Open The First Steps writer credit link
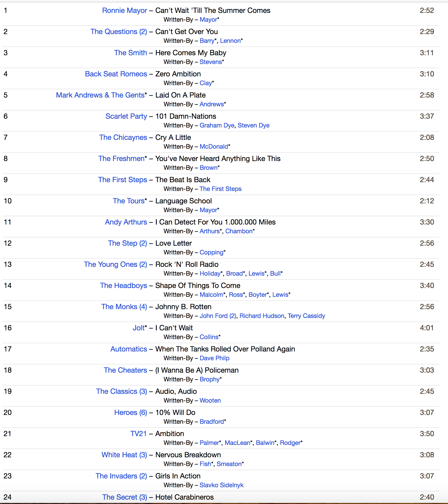This screenshot has height=504, width=448. coord(220,189)
